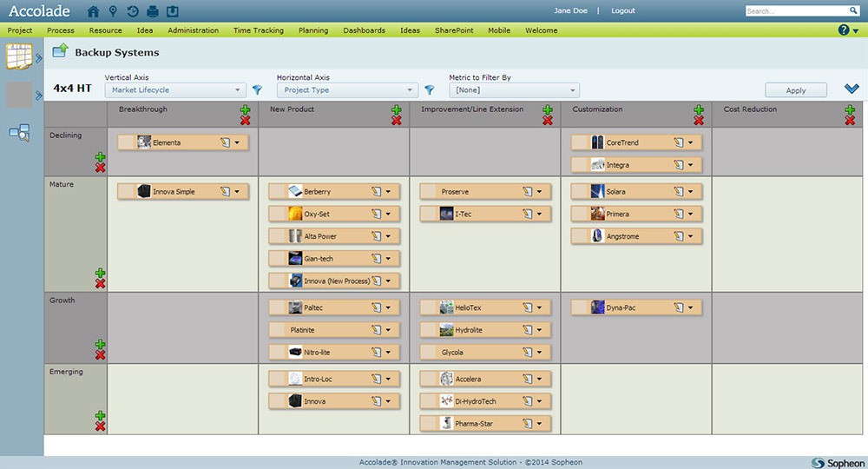Click the red X in Cost Reduction column
Image resolution: width=868 pixels, height=469 pixels.
click(850, 121)
